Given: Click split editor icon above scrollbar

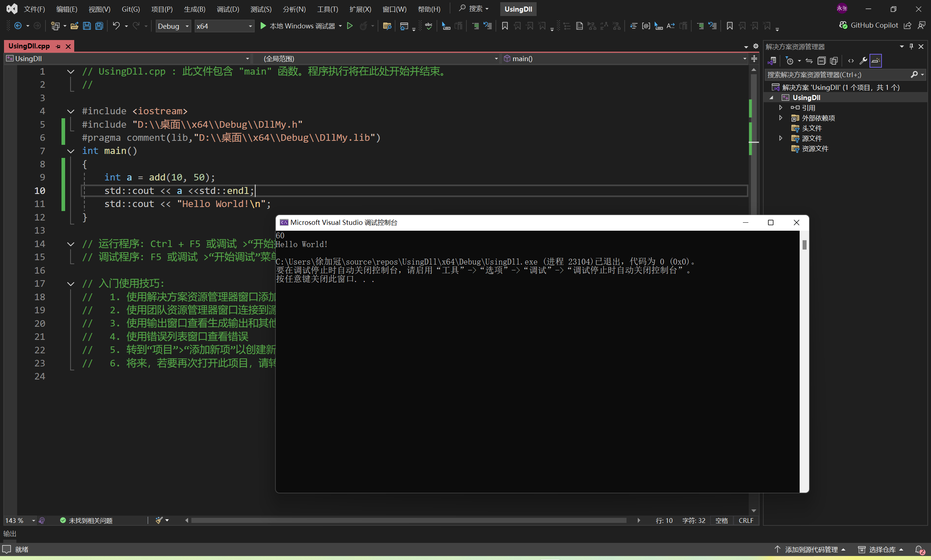Looking at the screenshot, I should (x=754, y=59).
